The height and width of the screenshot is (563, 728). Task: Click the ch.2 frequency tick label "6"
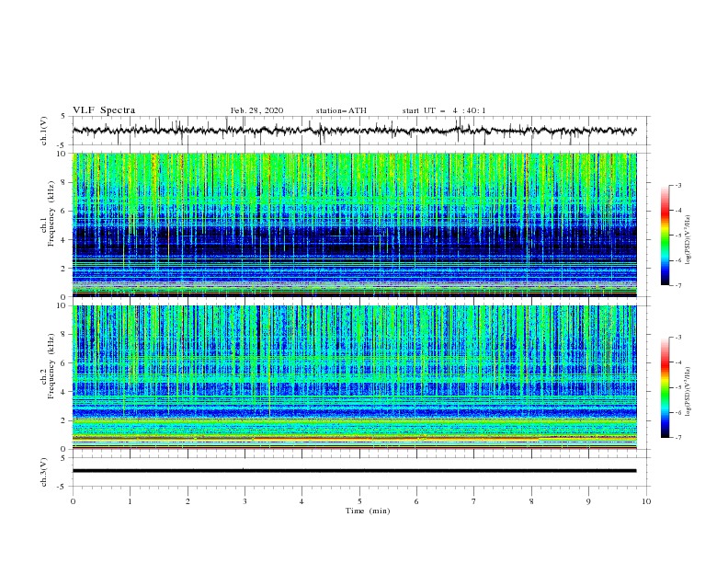[64, 363]
